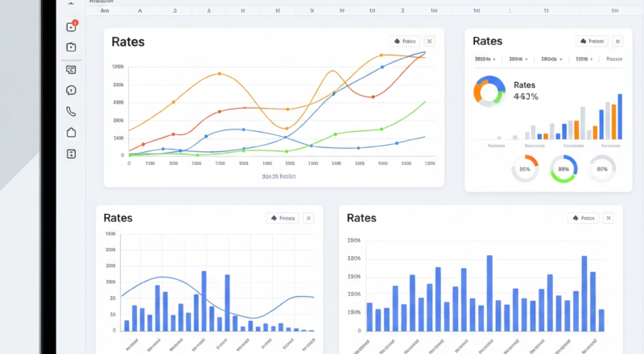Close the large bar chart Rates card
Screen dimensions: 644x354
pyautogui.click(x=609, y=218)
